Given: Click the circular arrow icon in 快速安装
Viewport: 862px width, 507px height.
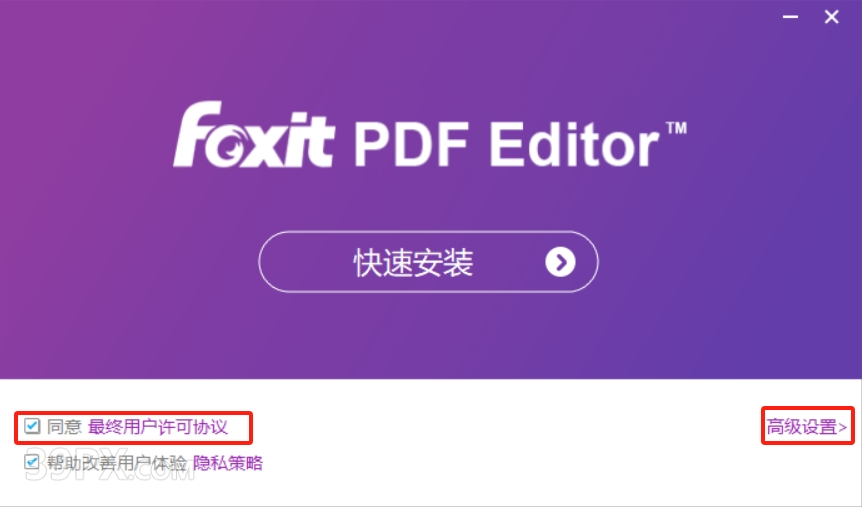Looking at the screenshot, I should (x=560, y=262).
